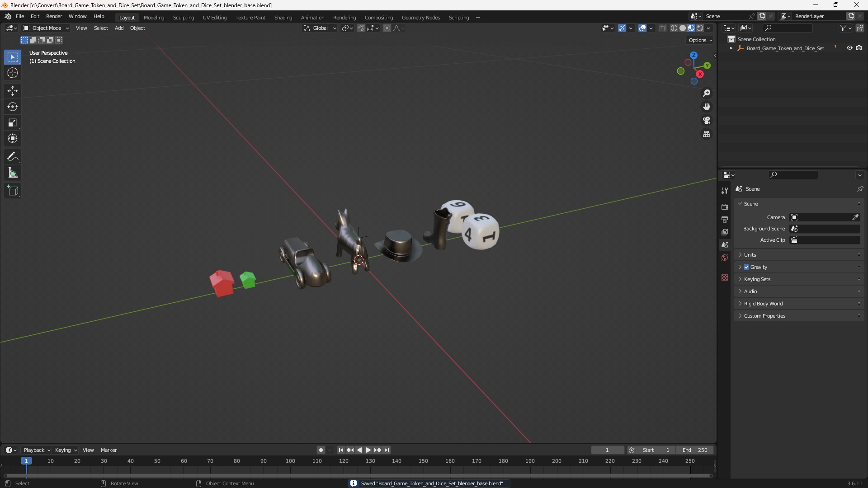Screen dimensions: 868x488
Task: Toggle the camera view icon
Action: pos(707,120)
